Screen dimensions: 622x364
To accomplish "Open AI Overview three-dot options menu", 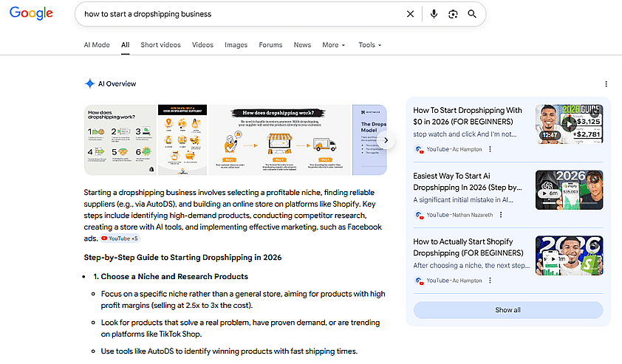I will point(606,84).
